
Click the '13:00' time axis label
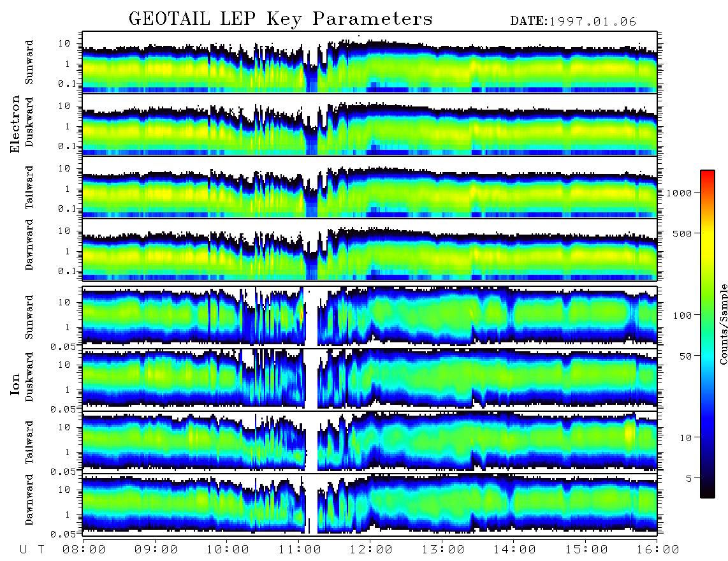click(x=443, y=550)
